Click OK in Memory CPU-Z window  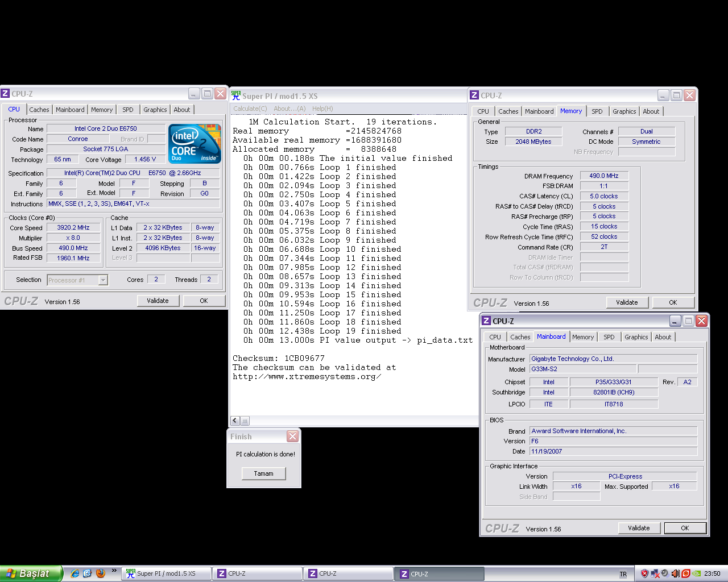tap(673, 302)
